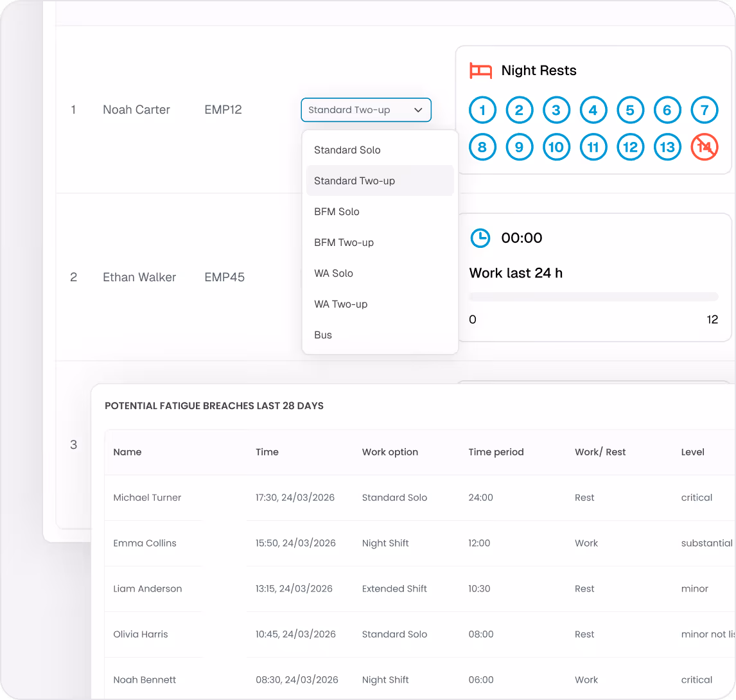Click the 24:00 time period cell
The height and width of the screenshot is (700, 736).
pyautogui.click(x=480, y=498)
